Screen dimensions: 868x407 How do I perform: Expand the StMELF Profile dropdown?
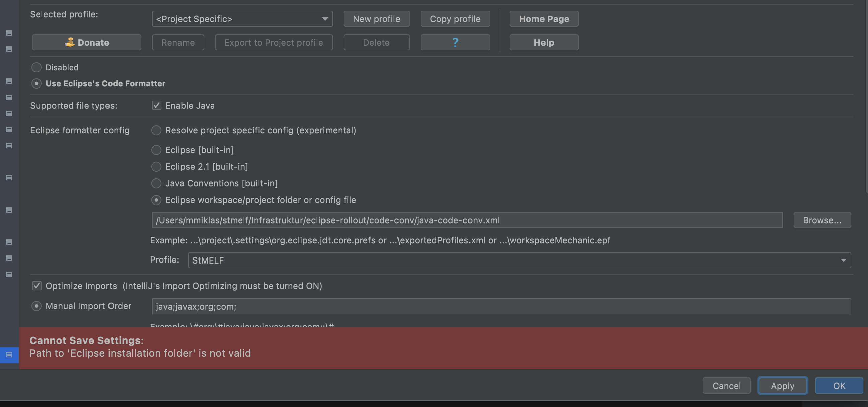coord(519,260)
